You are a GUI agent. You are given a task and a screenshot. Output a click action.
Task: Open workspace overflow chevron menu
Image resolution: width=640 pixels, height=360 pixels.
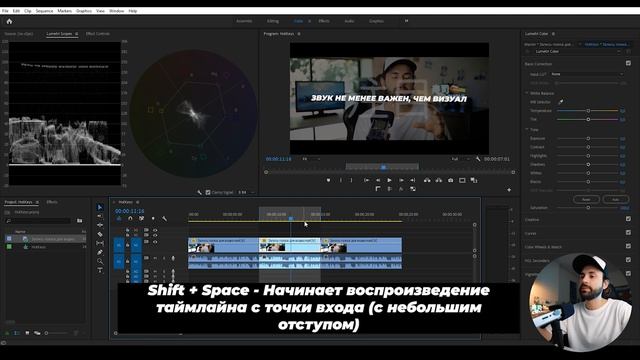click(407, 21)
